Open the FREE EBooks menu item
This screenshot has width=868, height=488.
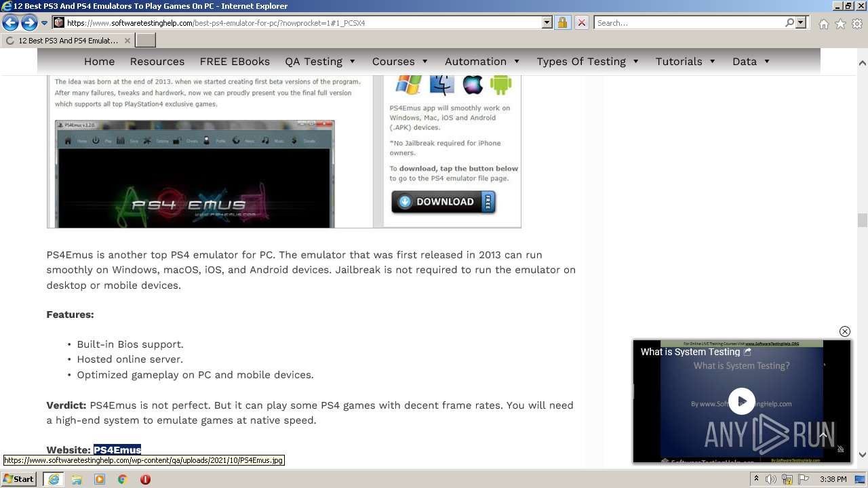[235, 61]
